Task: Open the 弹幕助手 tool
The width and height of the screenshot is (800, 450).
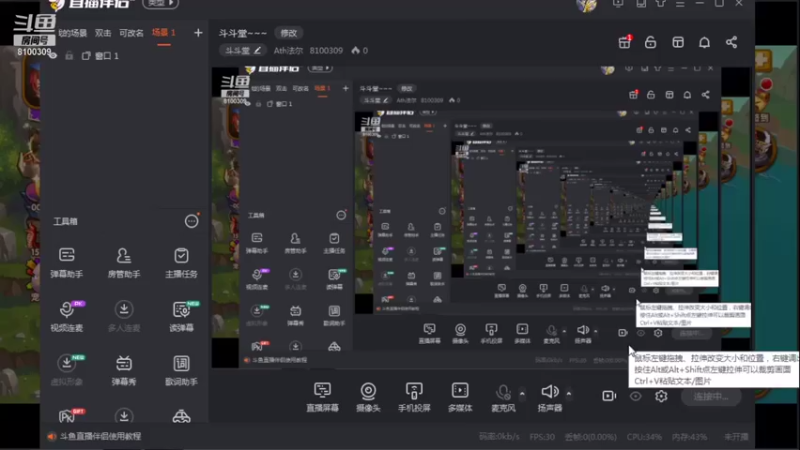Action: pos(67,262)
